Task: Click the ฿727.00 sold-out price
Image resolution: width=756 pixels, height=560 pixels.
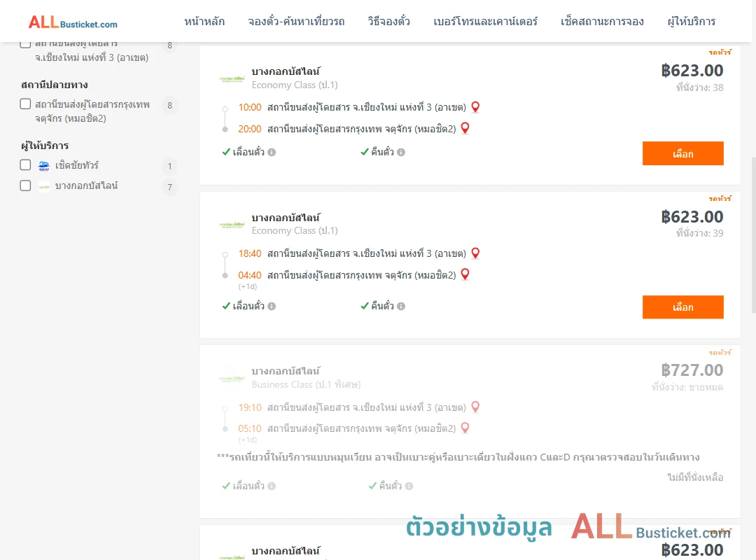Action: tap(692, 370)
